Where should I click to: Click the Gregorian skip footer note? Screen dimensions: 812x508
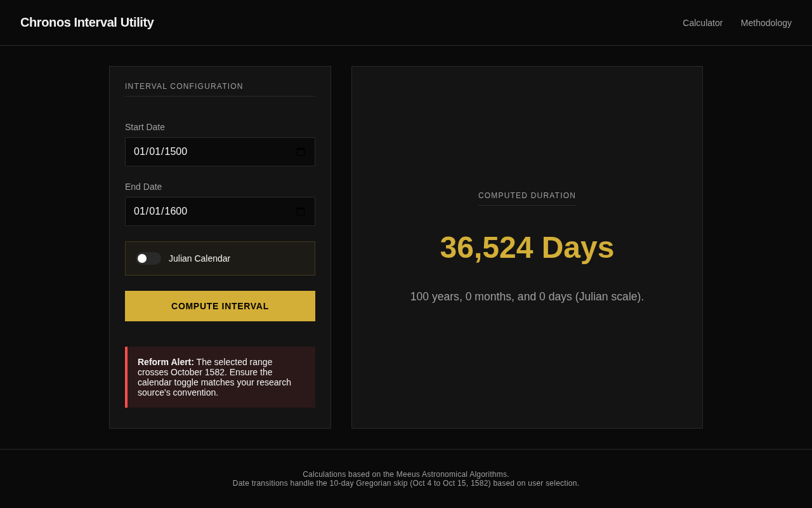406,483
